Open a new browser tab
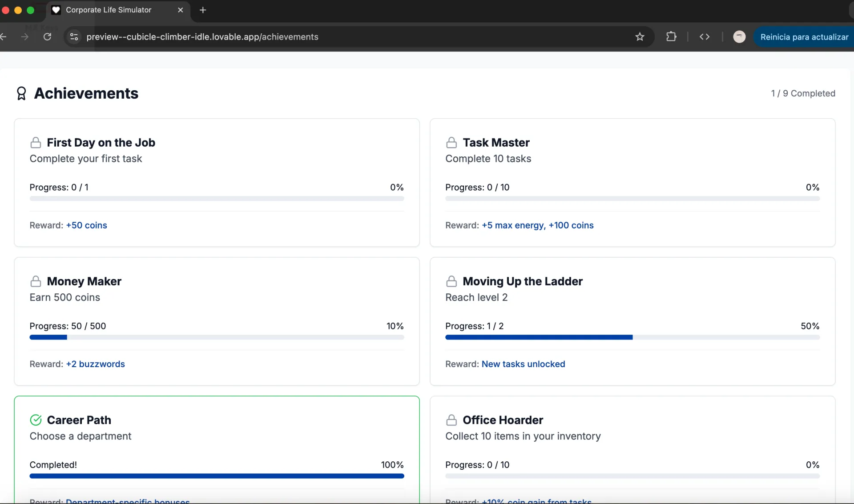854x504 pixels. pos(203,10)
